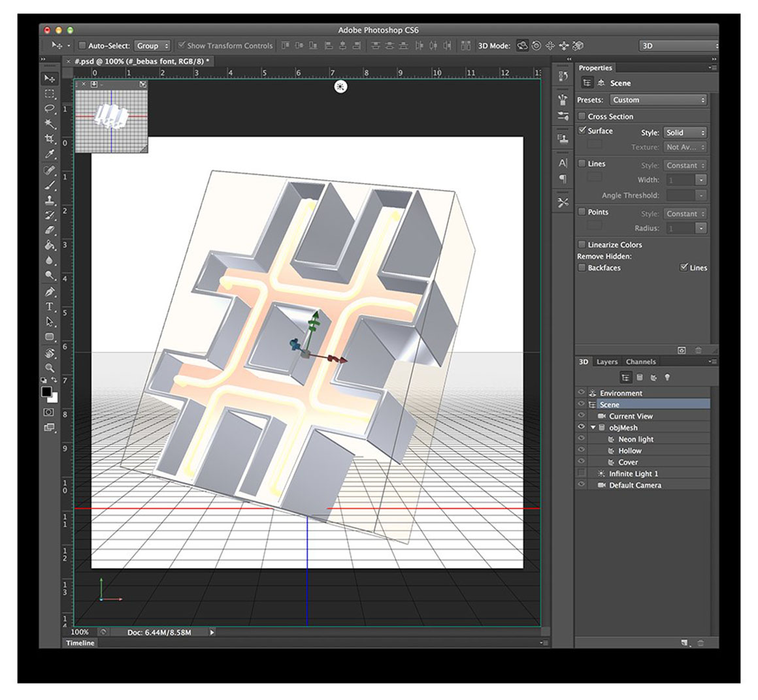
Task: Select the Magic Wand tool
Action: (x=50, y=123)
